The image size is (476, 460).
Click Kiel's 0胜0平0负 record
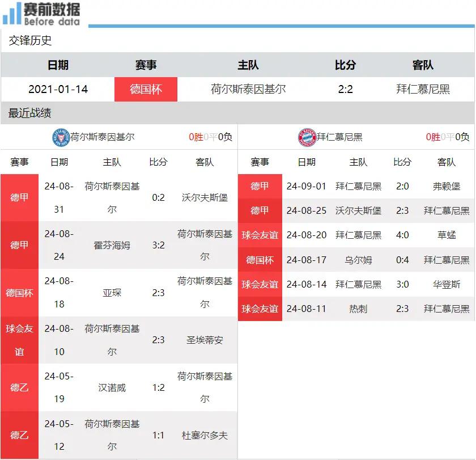(x=210, y=137)
